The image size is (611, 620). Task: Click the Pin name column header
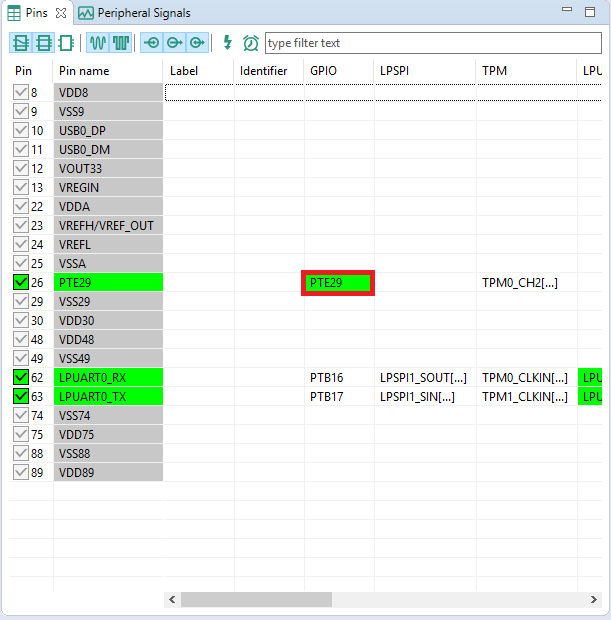84,71
